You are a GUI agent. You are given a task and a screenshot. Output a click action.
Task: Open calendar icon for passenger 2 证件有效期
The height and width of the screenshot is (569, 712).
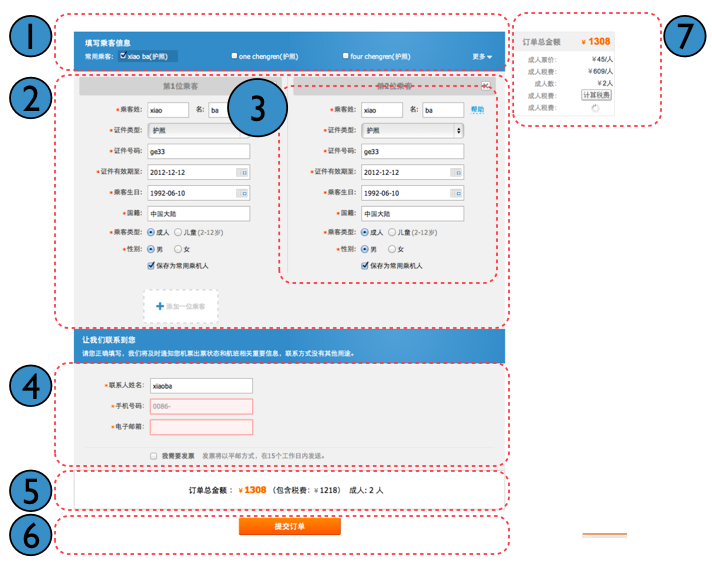tap(458, 172)
